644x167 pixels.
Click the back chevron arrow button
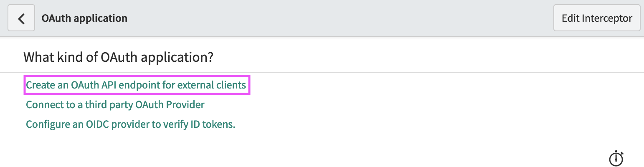(21, 19)
